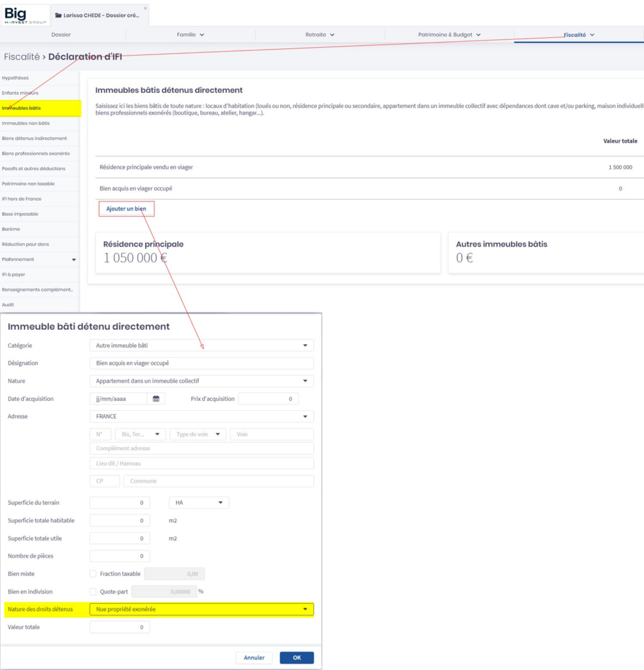The width and height of the screenshot is (644, 670).
Task: Select Immeubles non bâtis in sidebar
Action: click(26, 123)
